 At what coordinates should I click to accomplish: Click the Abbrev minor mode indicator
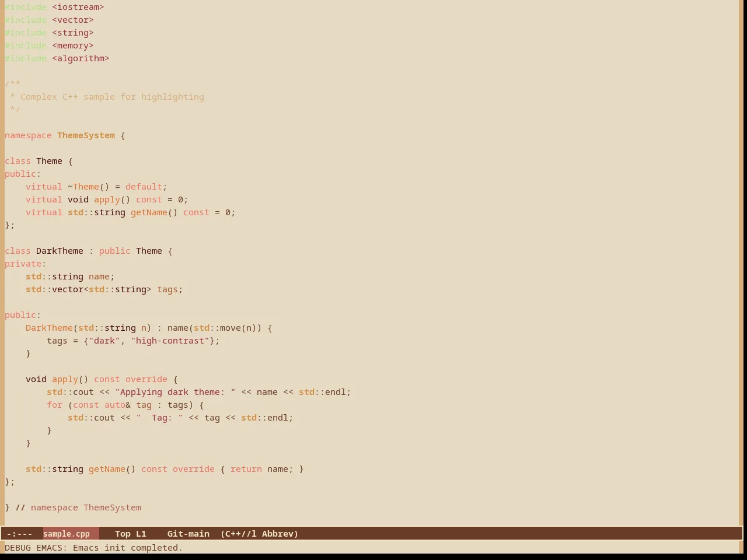(x=280, y=534)
